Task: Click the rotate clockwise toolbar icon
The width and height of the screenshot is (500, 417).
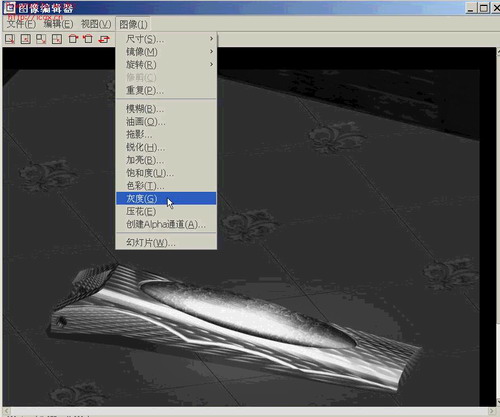Action: point(73,39)
